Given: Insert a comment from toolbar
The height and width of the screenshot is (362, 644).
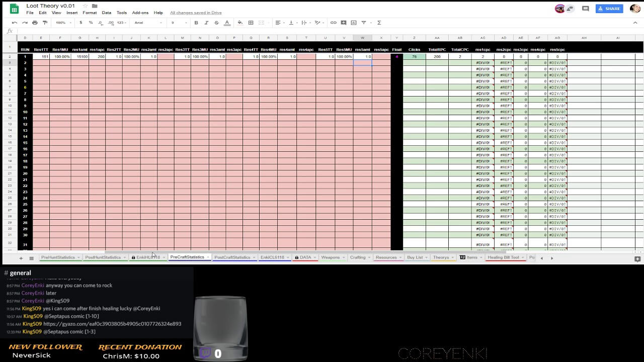Looking at the screenshot, I should [344, 23].
